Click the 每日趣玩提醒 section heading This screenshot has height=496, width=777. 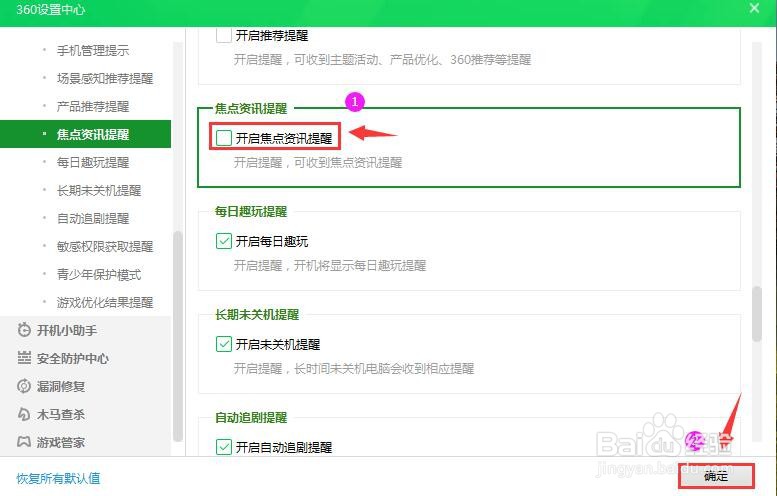point(251,212)
